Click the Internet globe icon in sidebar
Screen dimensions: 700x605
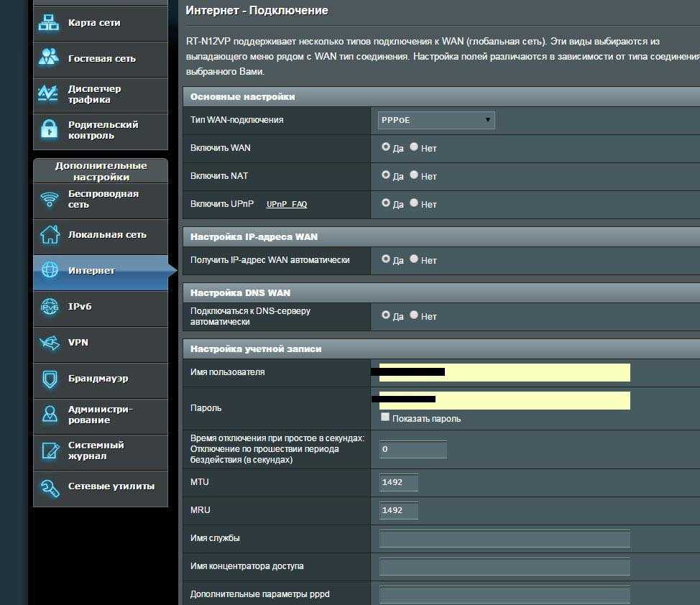tap(50, 269)
